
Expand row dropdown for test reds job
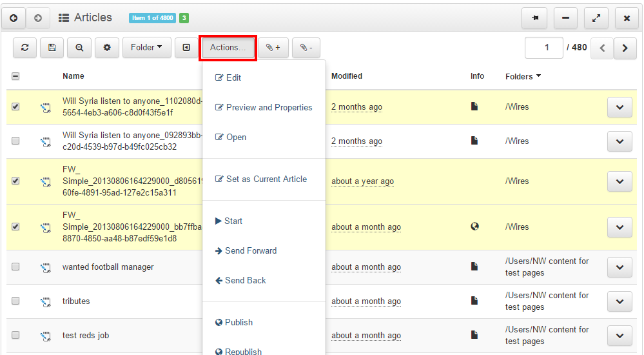pyautogui.click(x=620, y=336)
